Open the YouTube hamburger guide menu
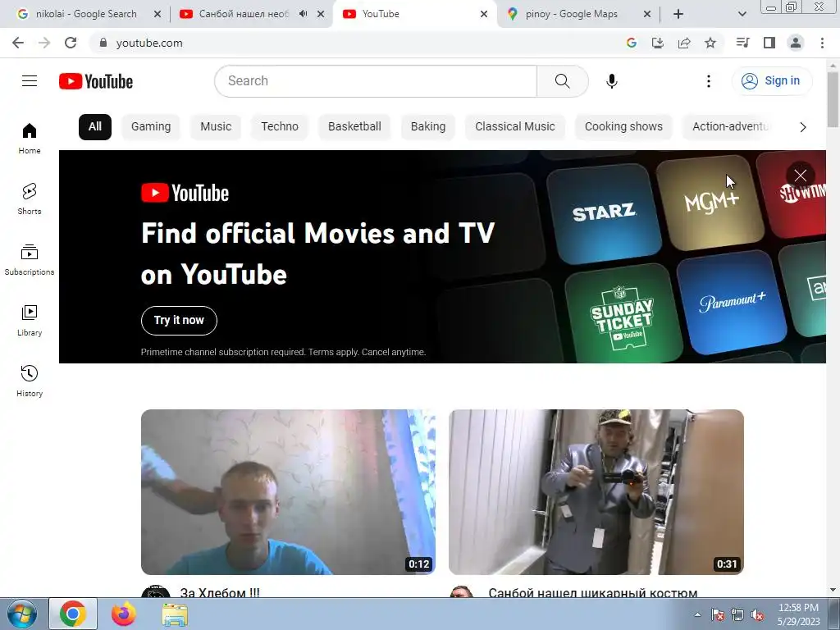The width and height of the screenshot is (840, 630). pyautogui.click(x=30, y=81)
